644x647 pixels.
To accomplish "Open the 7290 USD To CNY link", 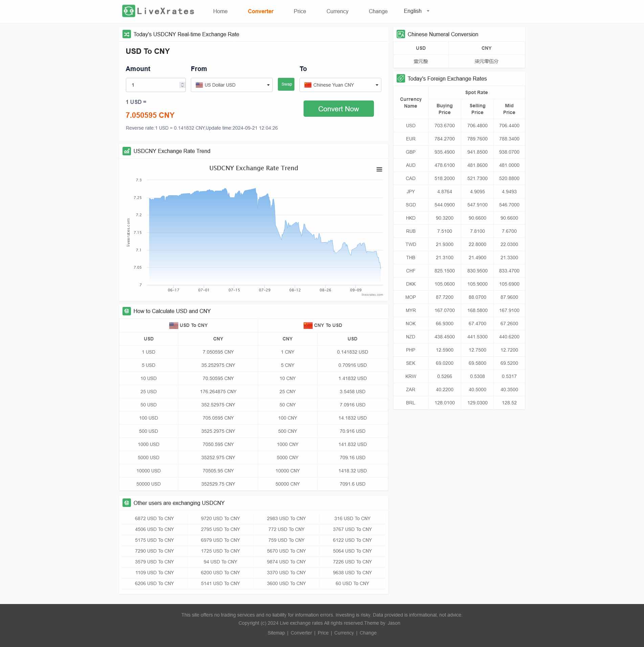I will tap(154, 551).
